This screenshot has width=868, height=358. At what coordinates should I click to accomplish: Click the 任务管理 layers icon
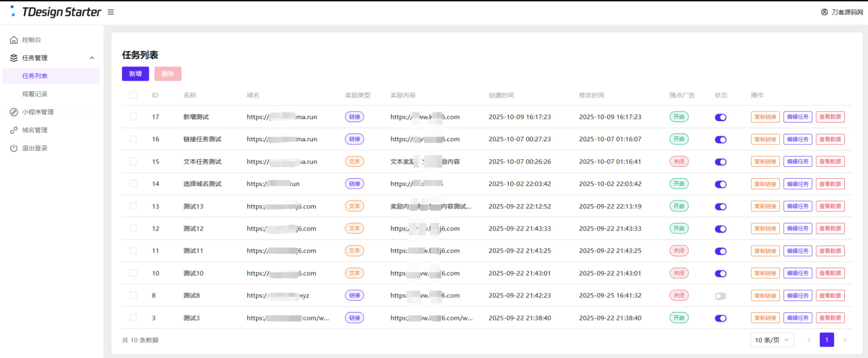coord(14,58)
